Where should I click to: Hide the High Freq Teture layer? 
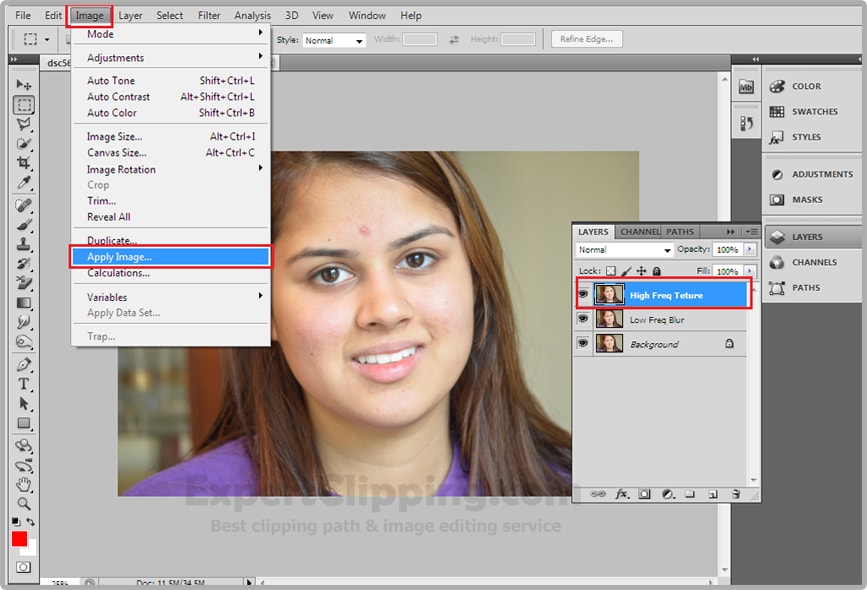click(583, 295)
